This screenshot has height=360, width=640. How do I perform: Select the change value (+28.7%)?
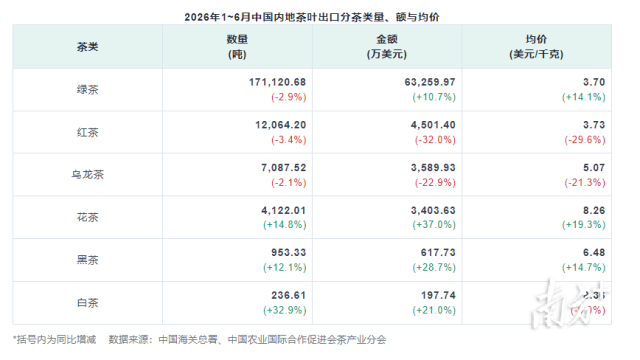coord(434,268)
